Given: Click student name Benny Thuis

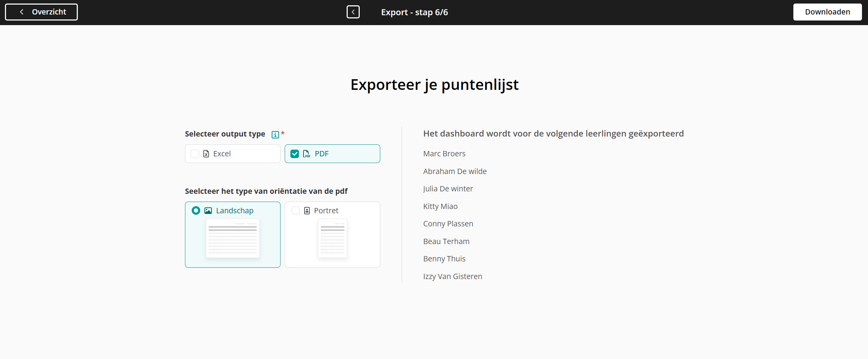Looking at the screenshot, I should coord(444,259).
